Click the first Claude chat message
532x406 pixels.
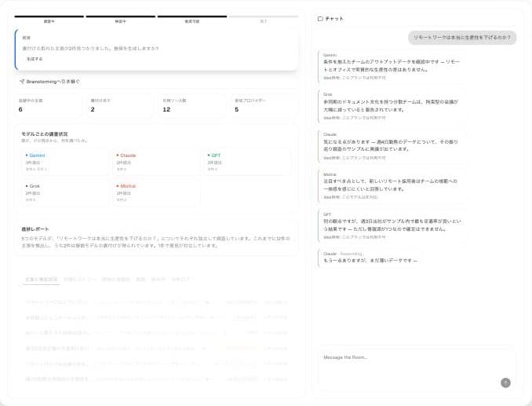[x=392, y=146]
